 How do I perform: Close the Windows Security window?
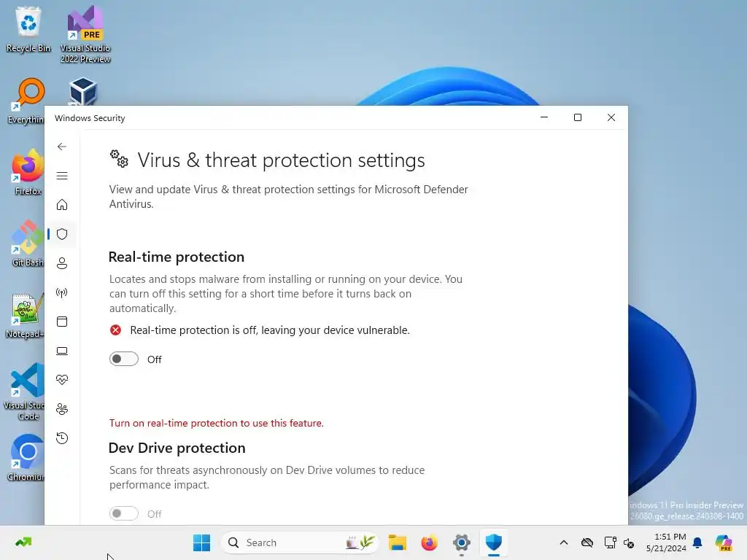coord(611,117)
